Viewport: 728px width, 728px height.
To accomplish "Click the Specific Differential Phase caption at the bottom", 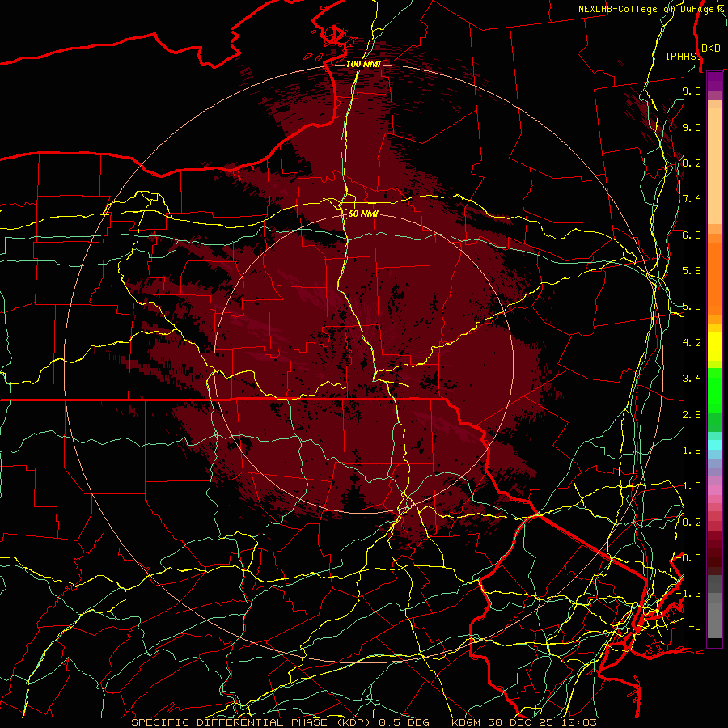I will coord(363,722).
